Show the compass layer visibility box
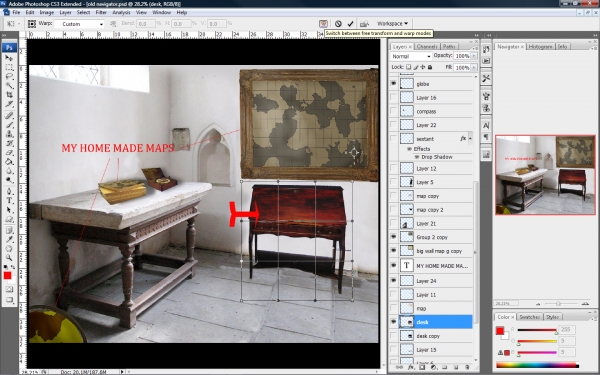This screenshot has width=600, height=375. [x=393, y=111]
